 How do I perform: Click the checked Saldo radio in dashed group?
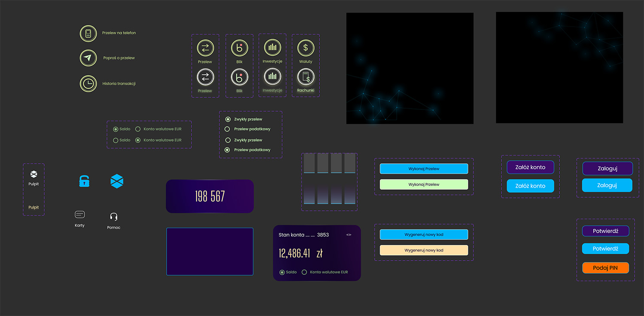click(x=115, y=129)
